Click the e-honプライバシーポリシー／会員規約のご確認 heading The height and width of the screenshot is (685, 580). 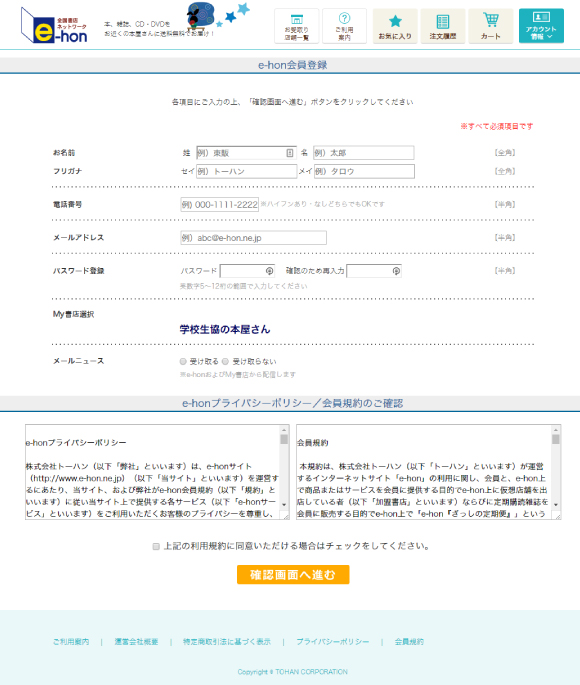[x=293, y=403]
